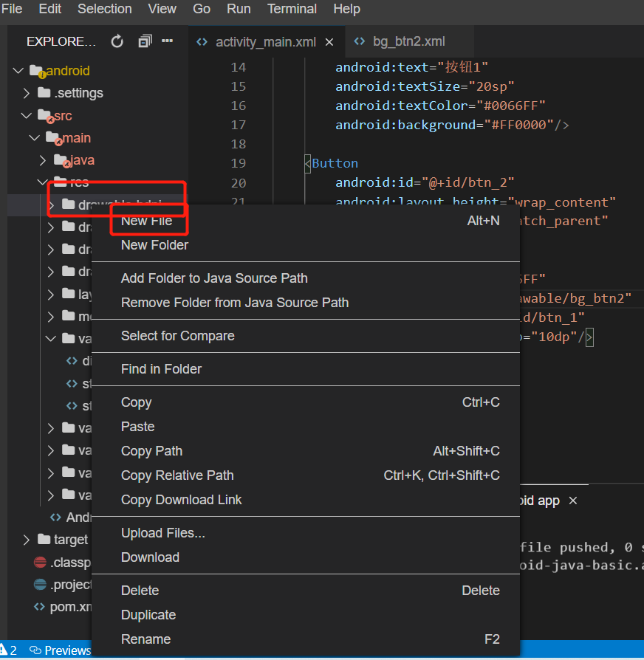The image size is (644, 660).
Task: Switch to the bg_btn2.xml tab
Action: (x=408, y=41)
